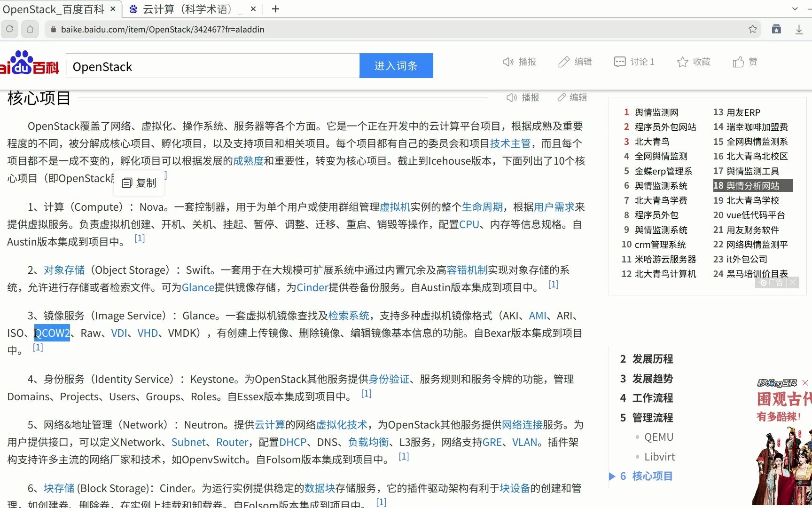This screenshot has height=508, width=812.
Task: Expand the tab list chevron
Action: tap(795, 9)
